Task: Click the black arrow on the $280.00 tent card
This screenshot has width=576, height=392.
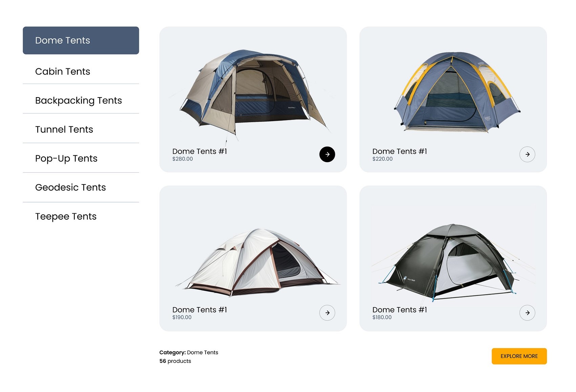Action: pyautogui.click(x=327, y=154)
